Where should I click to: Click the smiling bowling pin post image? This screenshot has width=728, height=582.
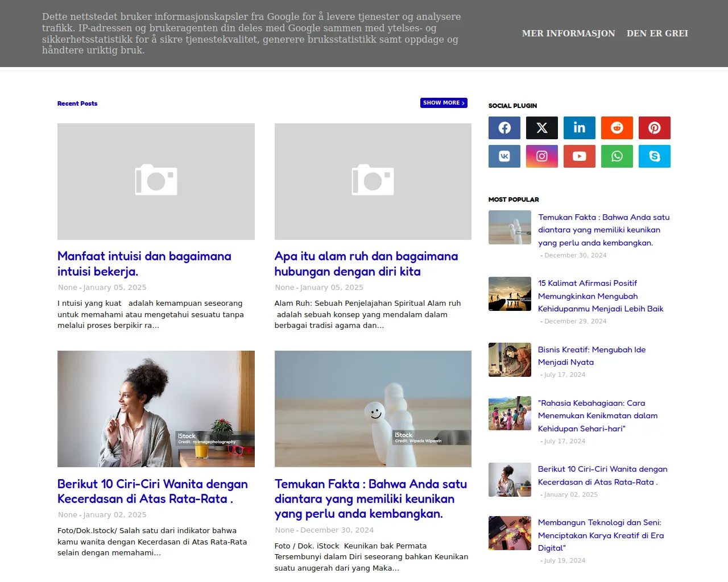pos(373,409)
